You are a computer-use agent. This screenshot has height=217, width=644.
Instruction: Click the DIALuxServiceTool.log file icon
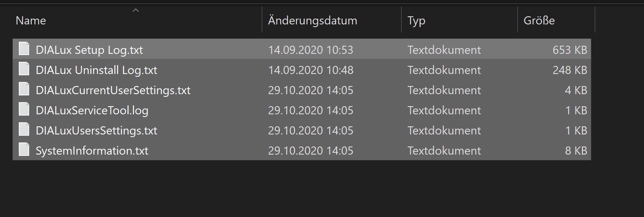coord(24,110)
